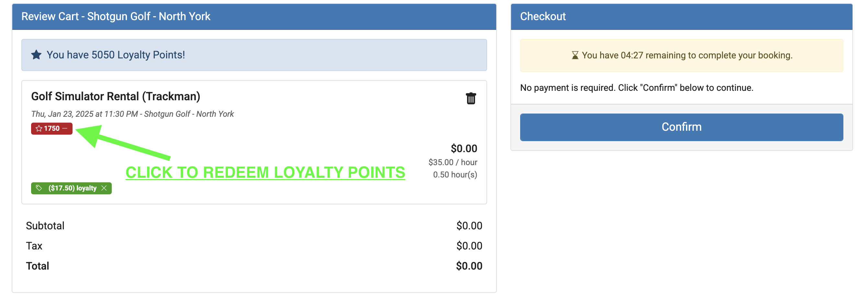
Task: Click the Total amount at the cart bottom
Action: pos(469,266)
